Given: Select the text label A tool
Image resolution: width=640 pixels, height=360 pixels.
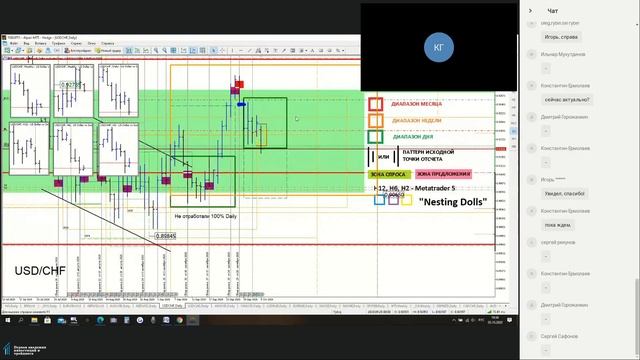Looking at the screenshot, I should click(312, 51).
